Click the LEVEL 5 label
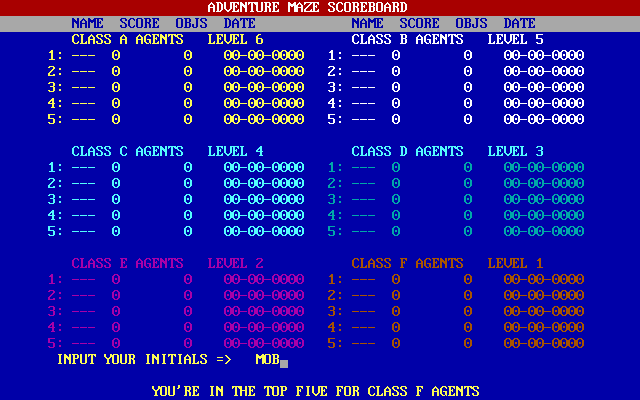Viewport: 640px width, 400px height. point(516,40)
